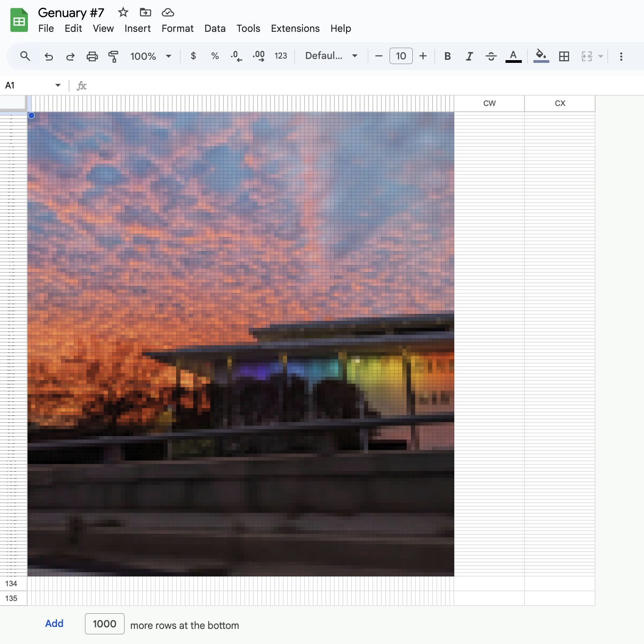Toggle bold formatting
This screenshot has height=644, width=644.
click(447, 56)
